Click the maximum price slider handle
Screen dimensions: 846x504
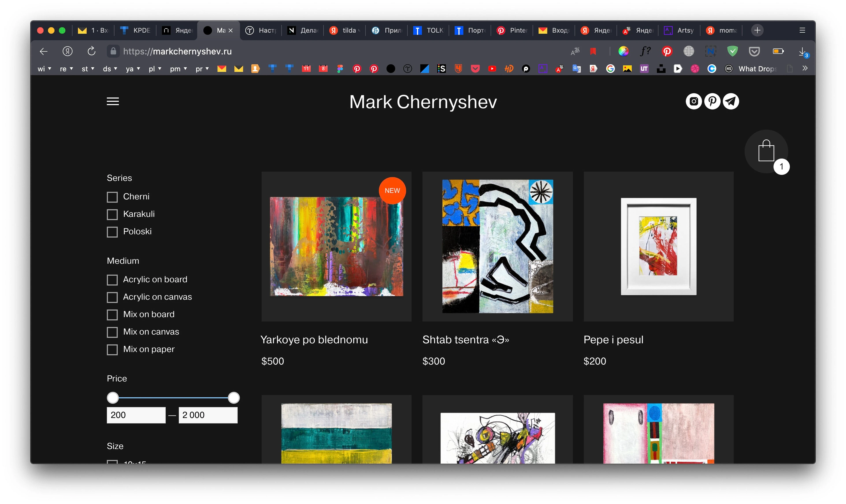pos(234,397)
